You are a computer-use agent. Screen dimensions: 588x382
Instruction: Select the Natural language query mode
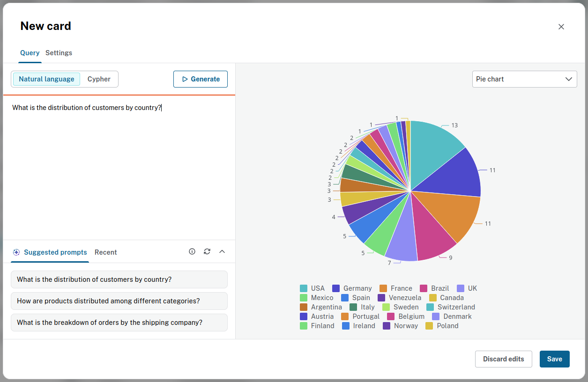coord(46,79)
